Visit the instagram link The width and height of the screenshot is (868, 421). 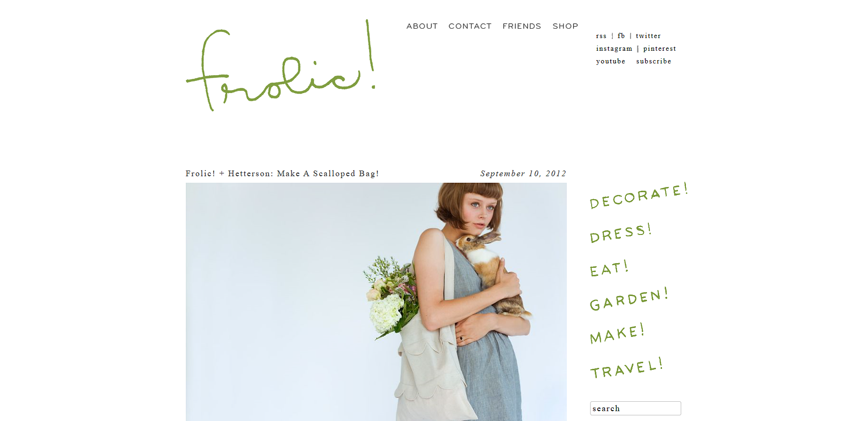614,48
